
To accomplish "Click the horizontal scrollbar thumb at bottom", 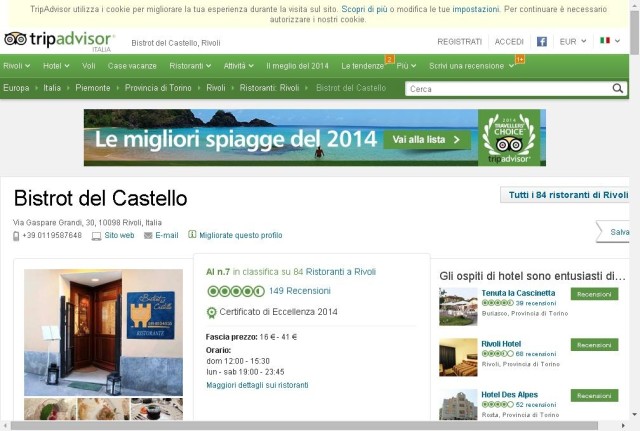I will click(304, 426).
